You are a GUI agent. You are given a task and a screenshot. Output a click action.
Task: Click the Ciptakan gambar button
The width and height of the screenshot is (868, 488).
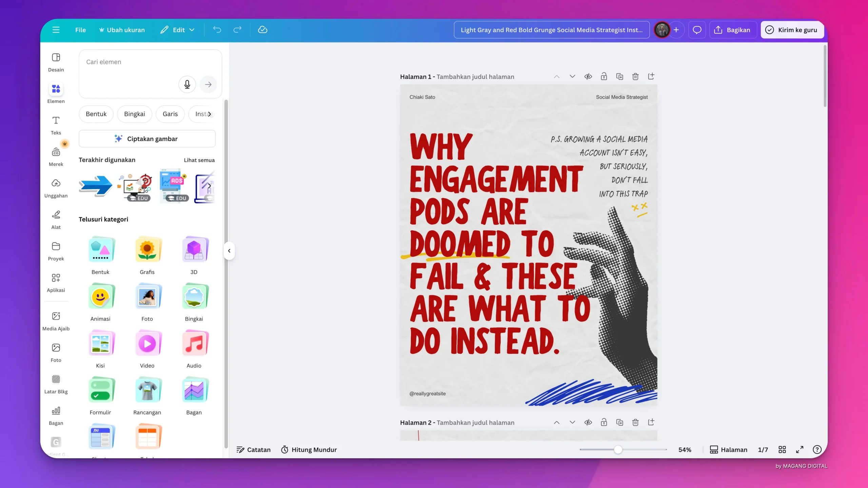147,139
